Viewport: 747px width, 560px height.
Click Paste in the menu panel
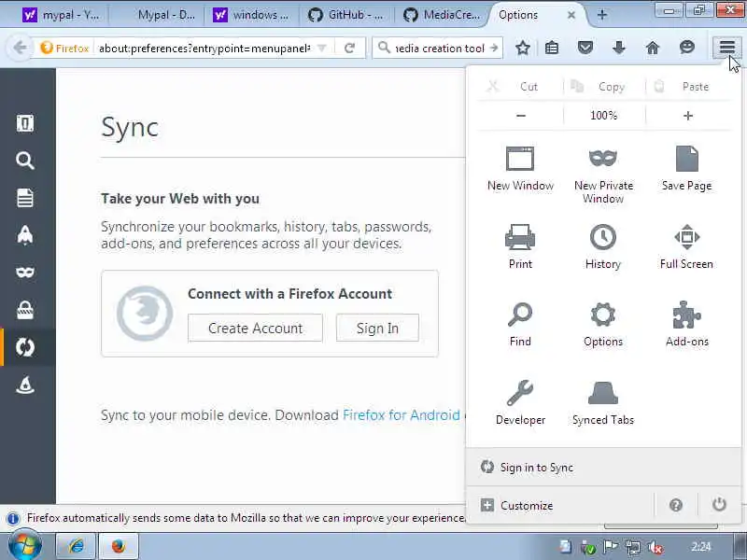(x=688, y=87)
